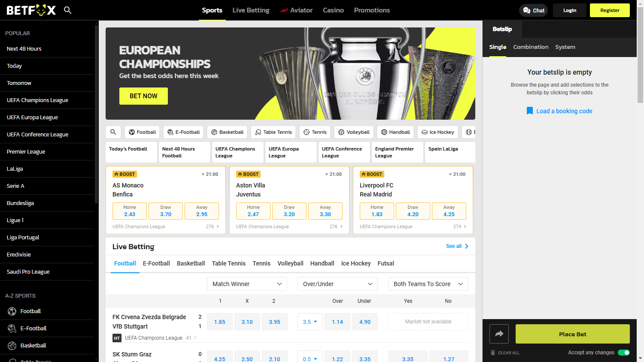Click BOOST badge on Liverpool FC card
The height and width of the screenshot is (362, 644).
(x=372, y=174)
